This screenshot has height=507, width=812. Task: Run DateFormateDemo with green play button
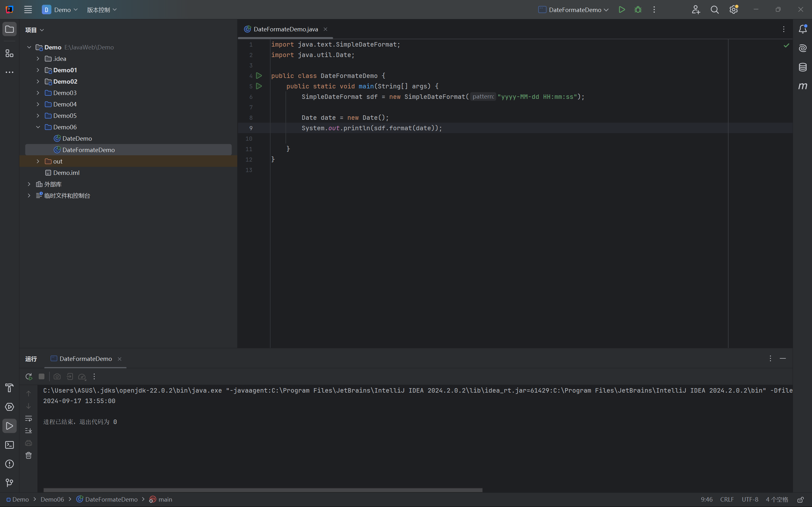click(622, 10)
